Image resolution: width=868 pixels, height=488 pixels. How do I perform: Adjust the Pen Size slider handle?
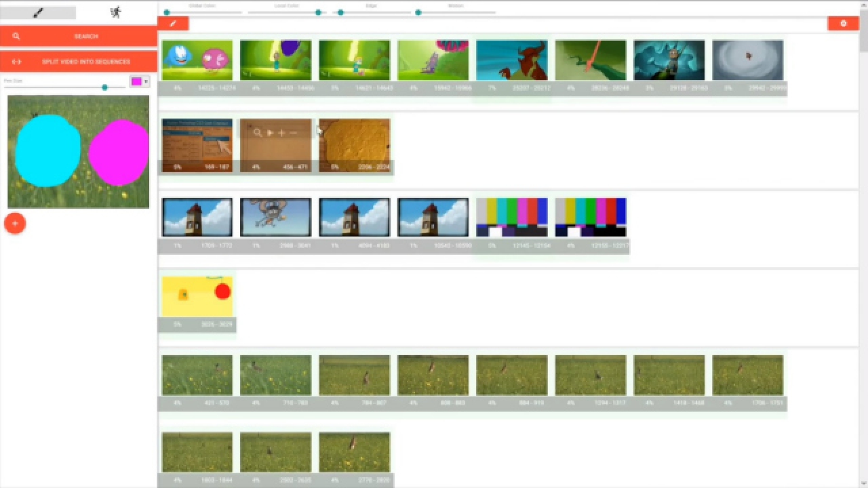point(104,87)
